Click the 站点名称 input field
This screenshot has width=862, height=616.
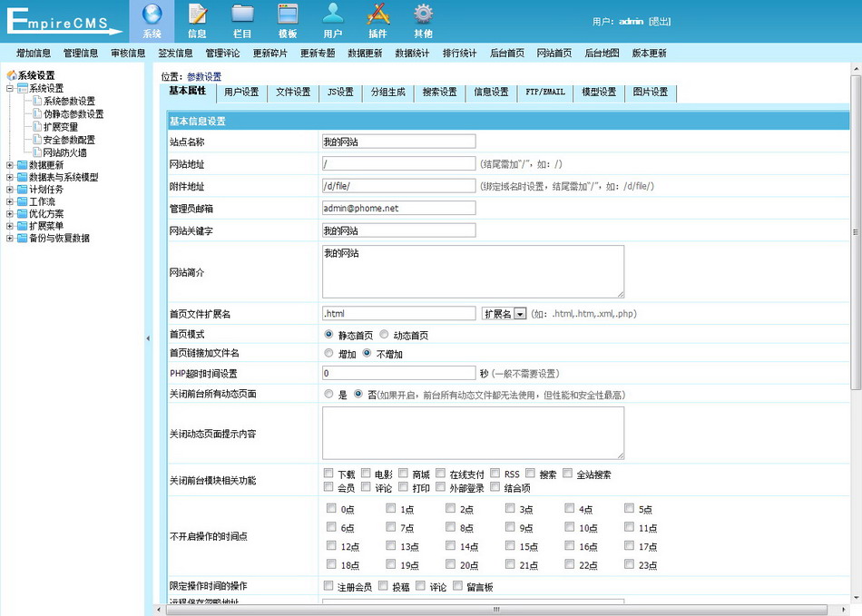[399, 142]
